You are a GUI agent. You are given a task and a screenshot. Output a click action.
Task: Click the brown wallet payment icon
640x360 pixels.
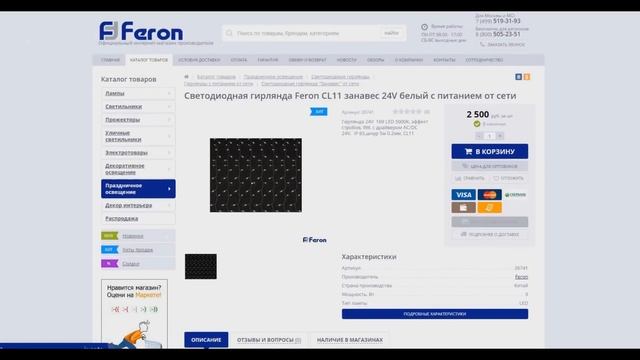464,207
